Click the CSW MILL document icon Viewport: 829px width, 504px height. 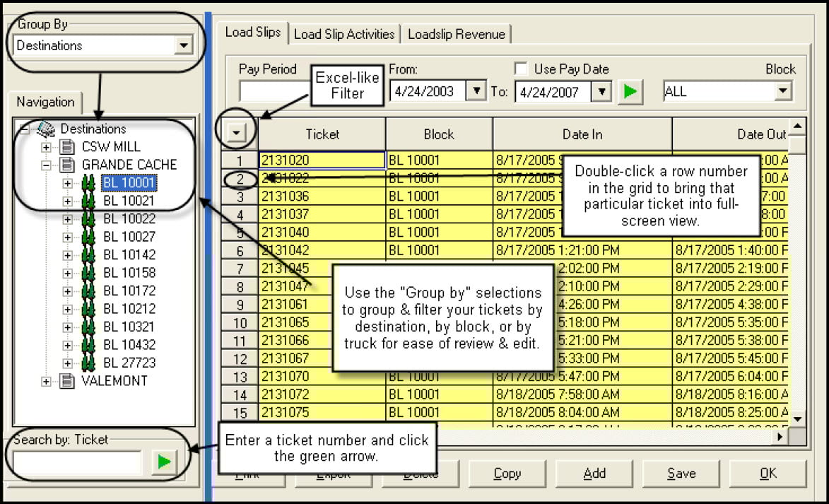(66, 146)
